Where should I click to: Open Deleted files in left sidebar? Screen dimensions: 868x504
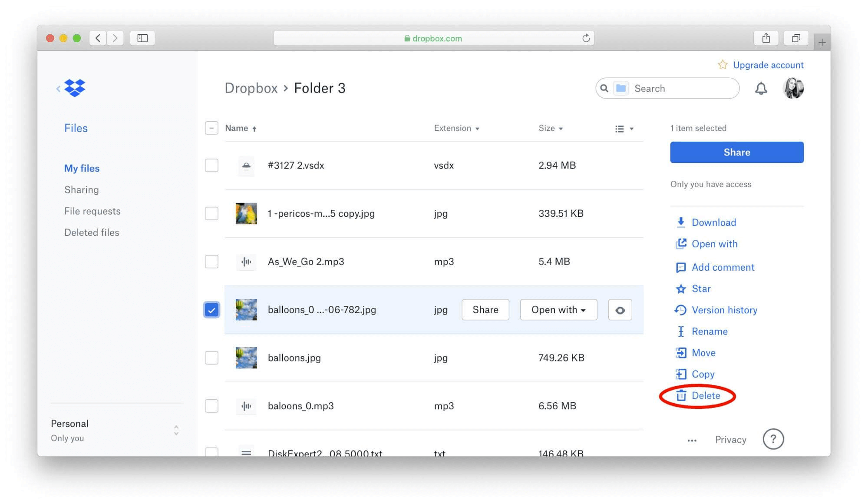(x=91, y=232)
